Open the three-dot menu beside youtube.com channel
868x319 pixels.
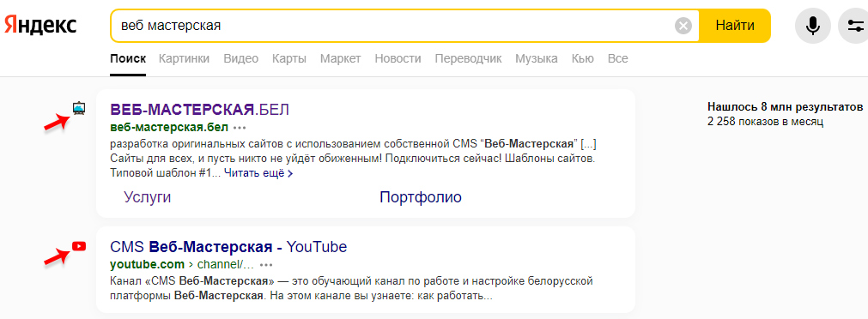click(266, 264)
